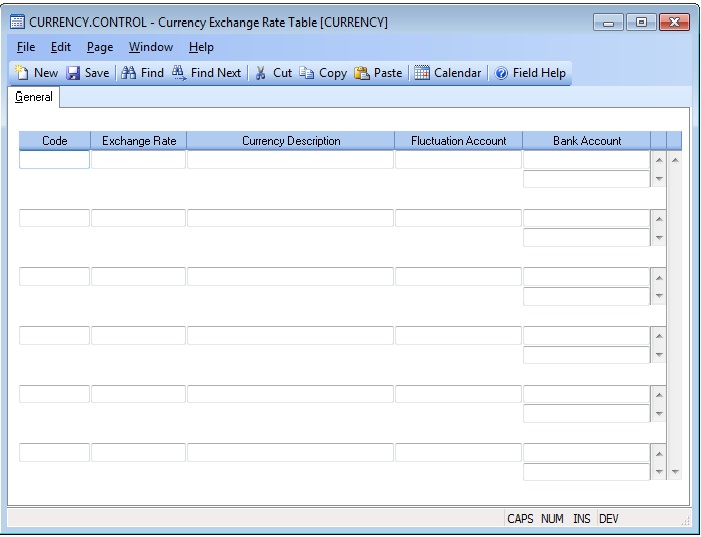This screenshot has width=701, height=537.
Task: Open Field Help question icon
Action: pos(501,73)
